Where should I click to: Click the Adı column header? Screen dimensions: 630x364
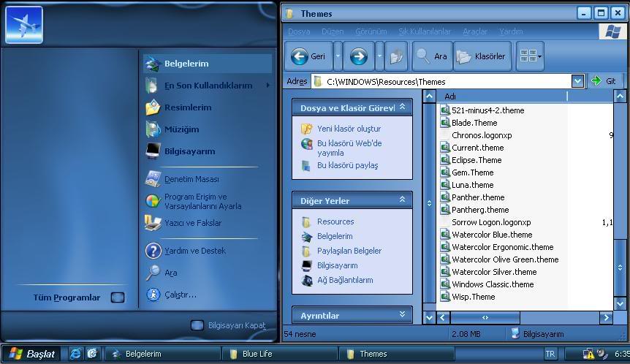pyautogui.click(x=501, y=96)
